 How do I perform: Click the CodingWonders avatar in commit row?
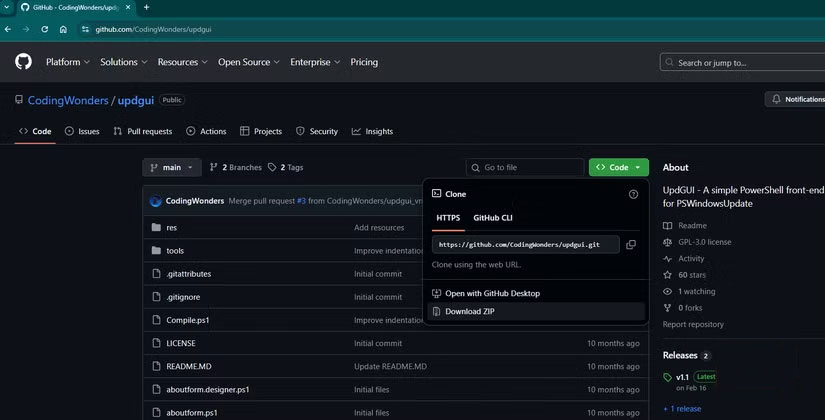point(156,201)
